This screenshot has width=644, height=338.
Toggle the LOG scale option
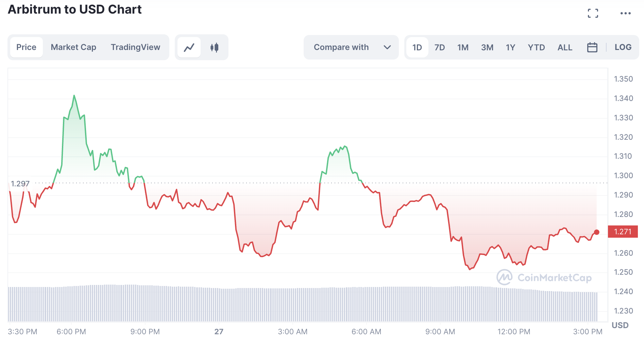coord(623,47)
